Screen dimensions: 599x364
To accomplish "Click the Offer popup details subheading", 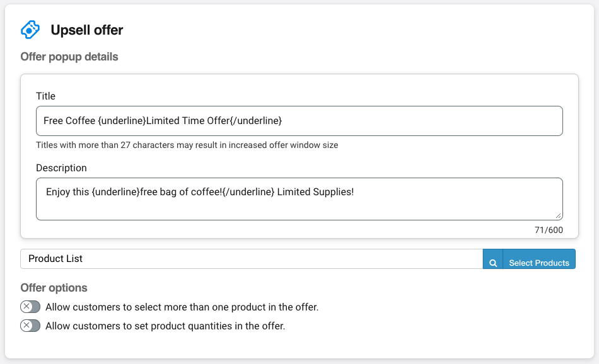I will click(x=69, y=57).
